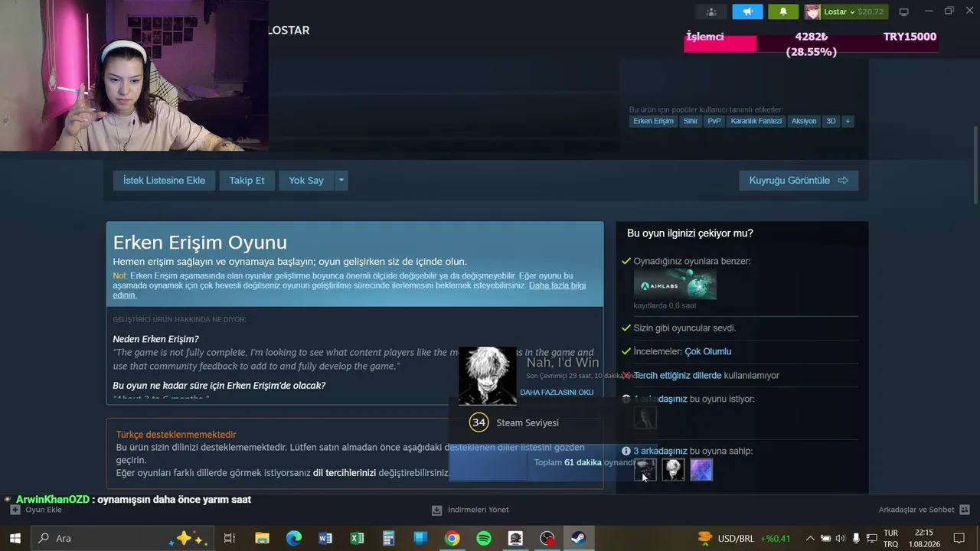Click the Nah, I'd Win profile picture

point(488,376)
